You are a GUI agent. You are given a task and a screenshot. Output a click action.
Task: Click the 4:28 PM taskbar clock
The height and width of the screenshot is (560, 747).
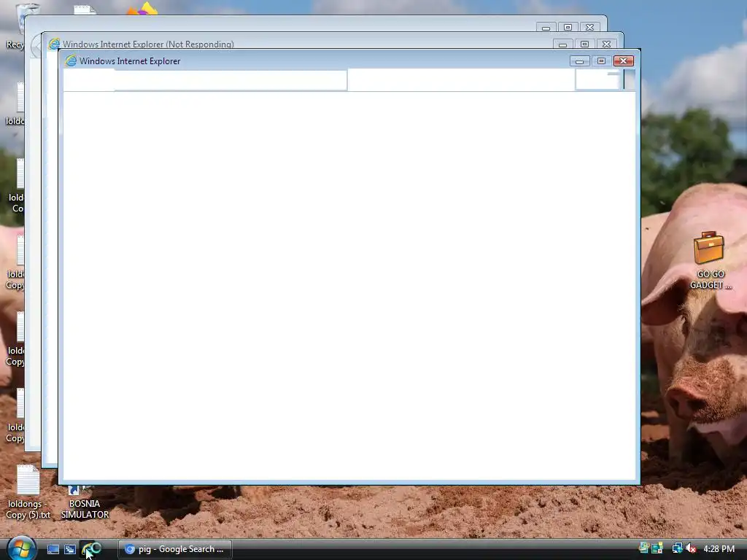click(719, 549)
